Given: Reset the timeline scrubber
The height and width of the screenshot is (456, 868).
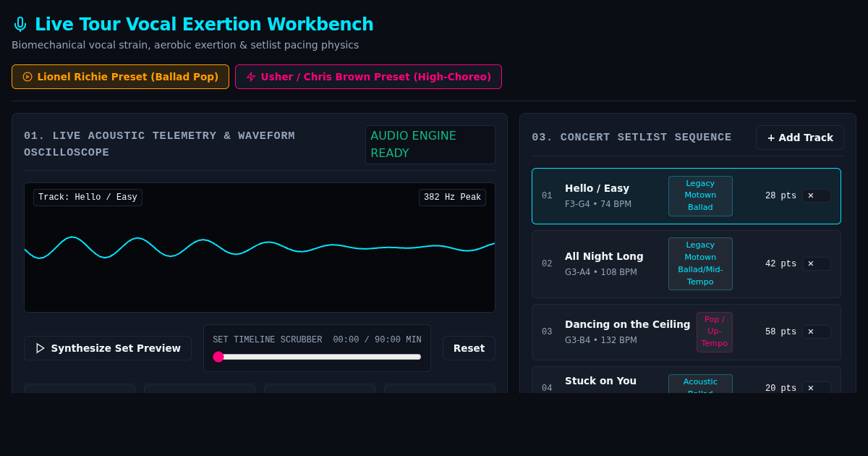Looking at the screenshot, I should click(x=469, y=348).
